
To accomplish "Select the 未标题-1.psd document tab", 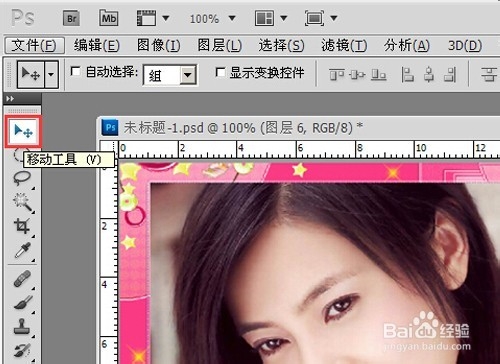I will [x=243, y=128].
